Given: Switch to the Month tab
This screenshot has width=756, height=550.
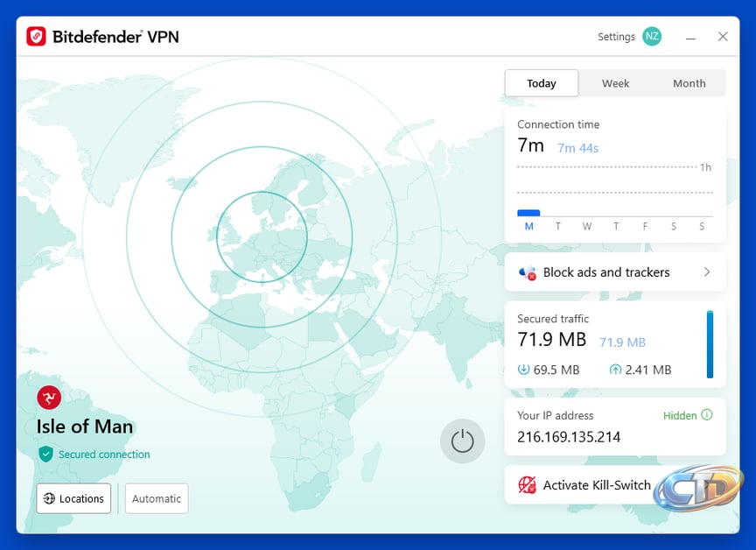Looking at the screenshot, I should point(689,83).
